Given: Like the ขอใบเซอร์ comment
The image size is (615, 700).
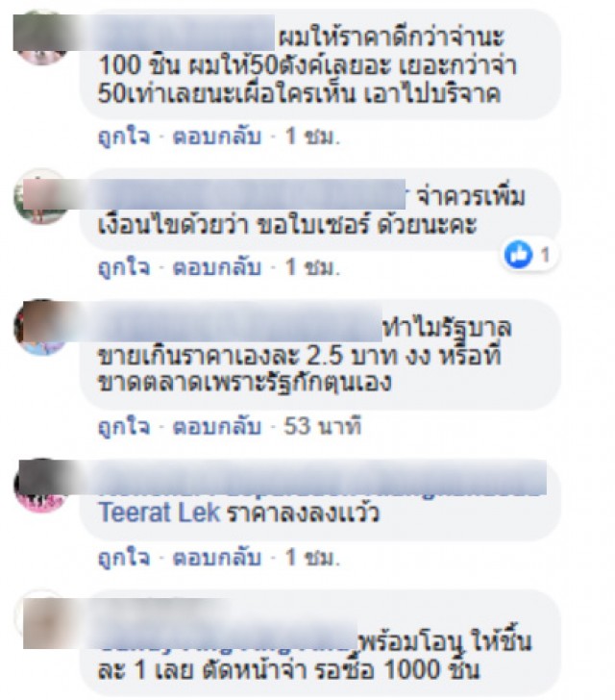Looking at the screenshot, I should click(x=124, y=268).
